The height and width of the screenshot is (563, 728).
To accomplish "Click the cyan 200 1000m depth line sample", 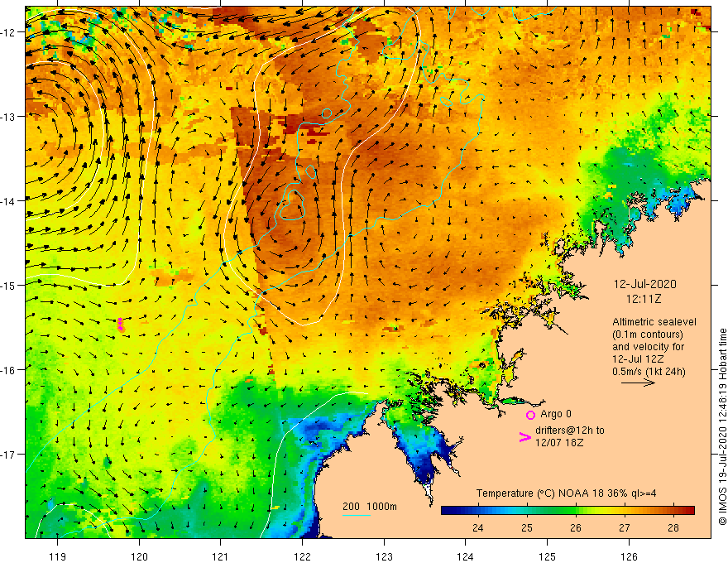I will point(356,515).
